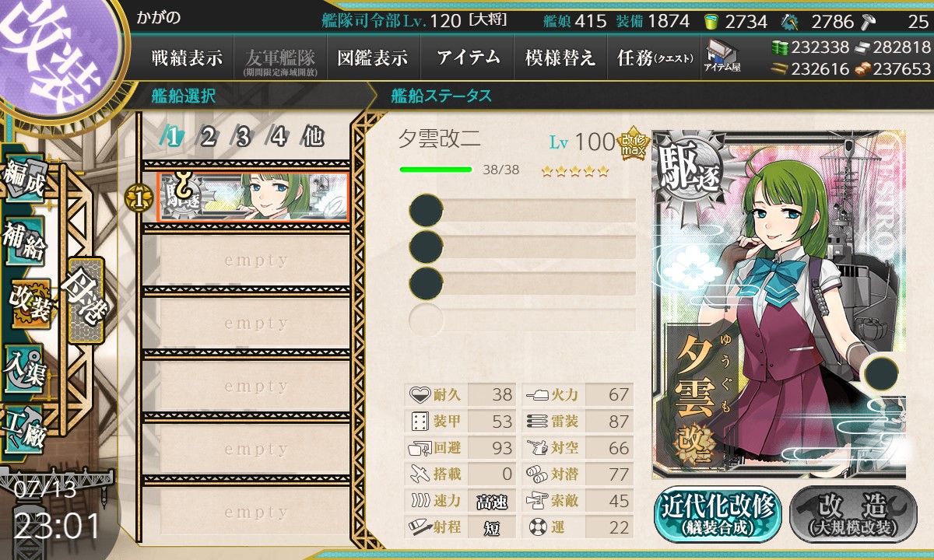This screenshot has width=934, height=560.
Task: Switch to fleet tab 4
Action: pyautogui.click(x=278, y=137)
